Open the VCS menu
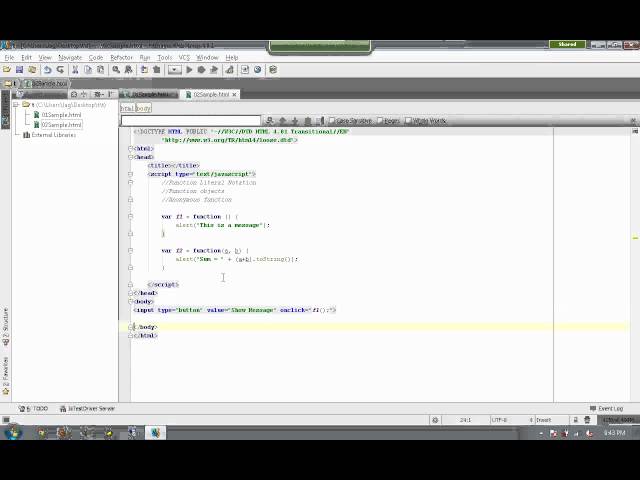The image size is (640, 480). coord(184,58)
